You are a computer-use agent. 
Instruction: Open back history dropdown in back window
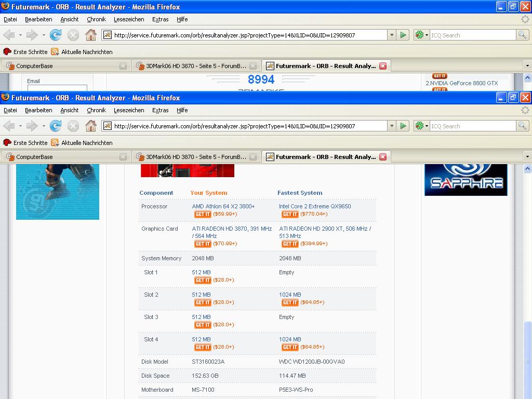(x=20, y=35)
